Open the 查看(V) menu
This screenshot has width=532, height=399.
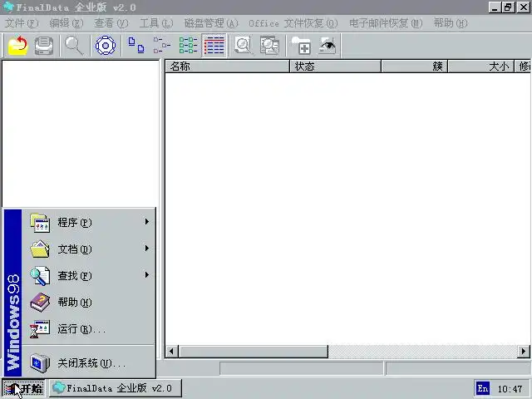(x=111, y=23)
